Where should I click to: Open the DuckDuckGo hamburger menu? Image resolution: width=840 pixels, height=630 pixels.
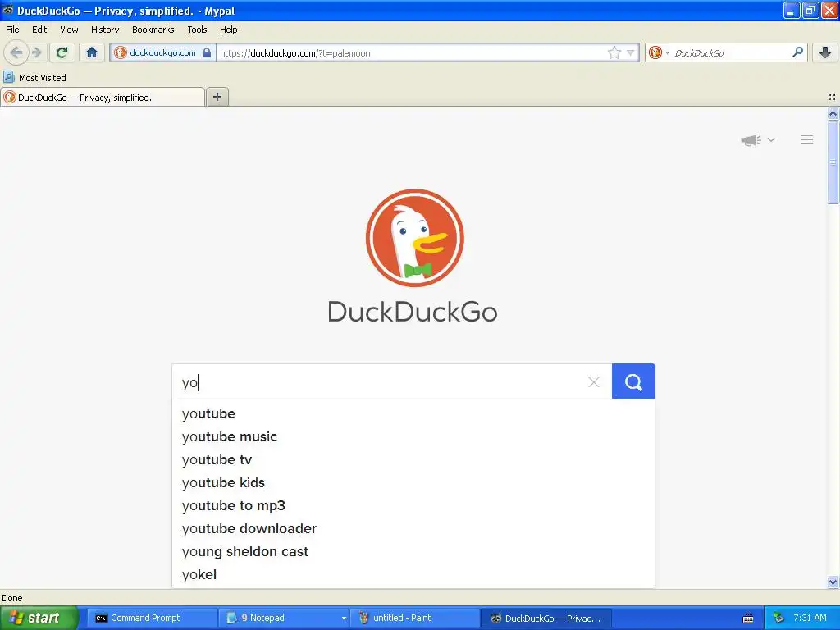807,139
